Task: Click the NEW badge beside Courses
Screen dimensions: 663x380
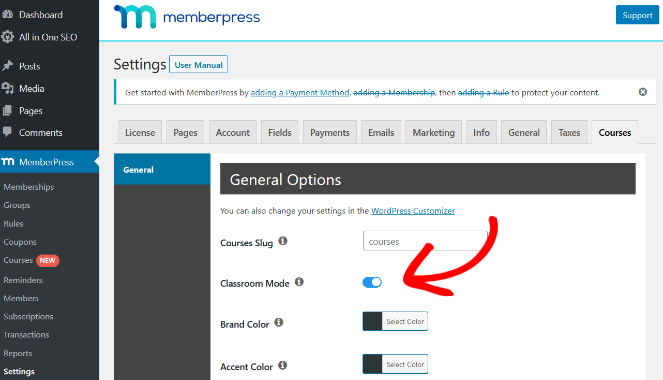Action: pos(47,260)
